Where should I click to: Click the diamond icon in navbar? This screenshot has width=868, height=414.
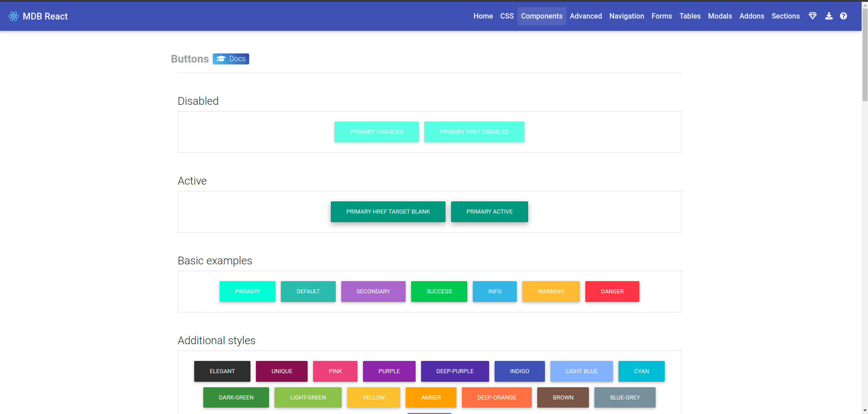(813, 16)
